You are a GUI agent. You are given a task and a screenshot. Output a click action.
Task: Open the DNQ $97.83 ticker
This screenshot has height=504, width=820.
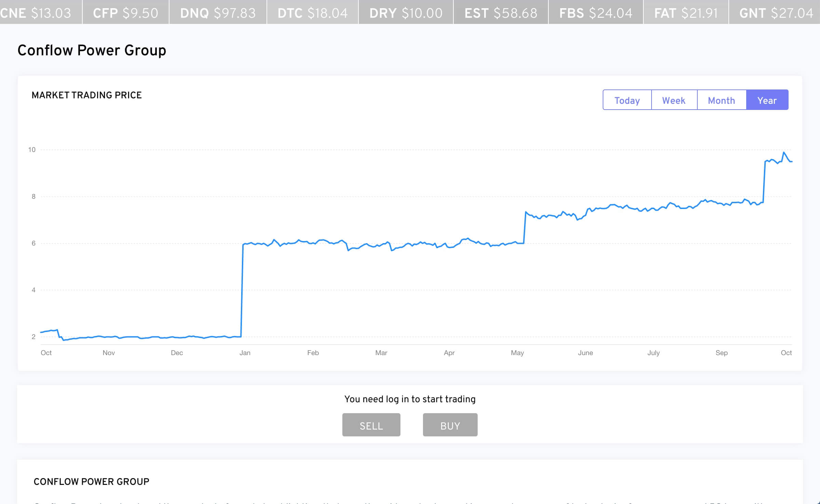coord(217,13)
